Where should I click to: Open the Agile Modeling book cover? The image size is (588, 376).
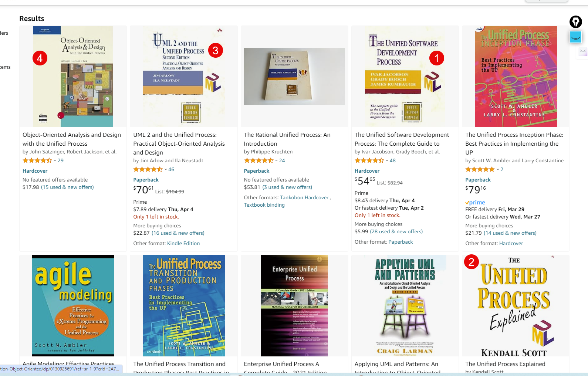73,305
